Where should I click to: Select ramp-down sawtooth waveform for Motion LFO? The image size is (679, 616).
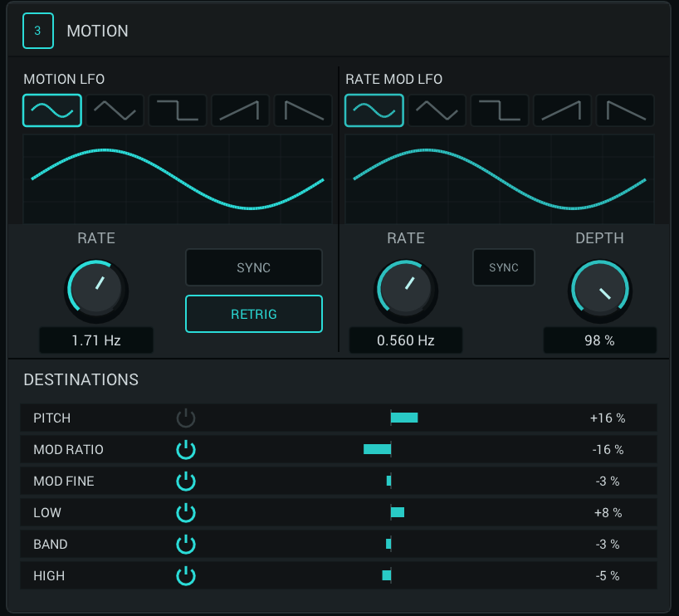tap(303, 110)
